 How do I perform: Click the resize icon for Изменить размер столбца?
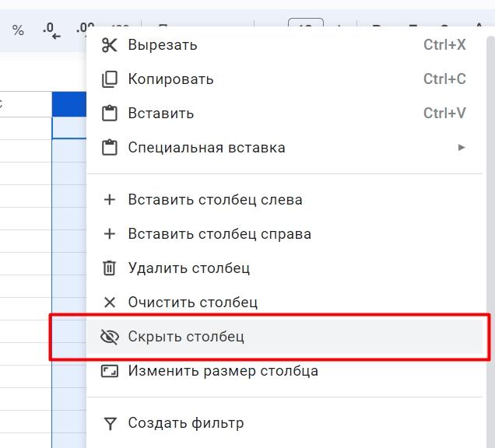coord(110,371)
